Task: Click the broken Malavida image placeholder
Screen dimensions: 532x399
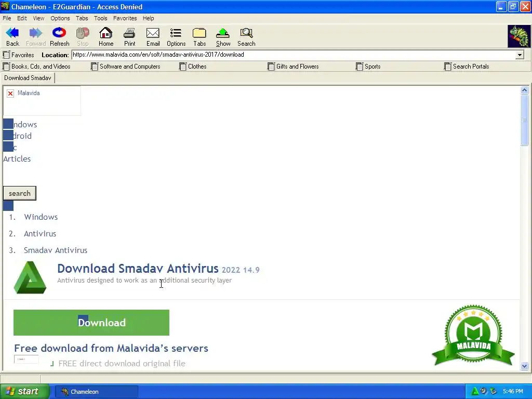Action: (x=42, y=100)
